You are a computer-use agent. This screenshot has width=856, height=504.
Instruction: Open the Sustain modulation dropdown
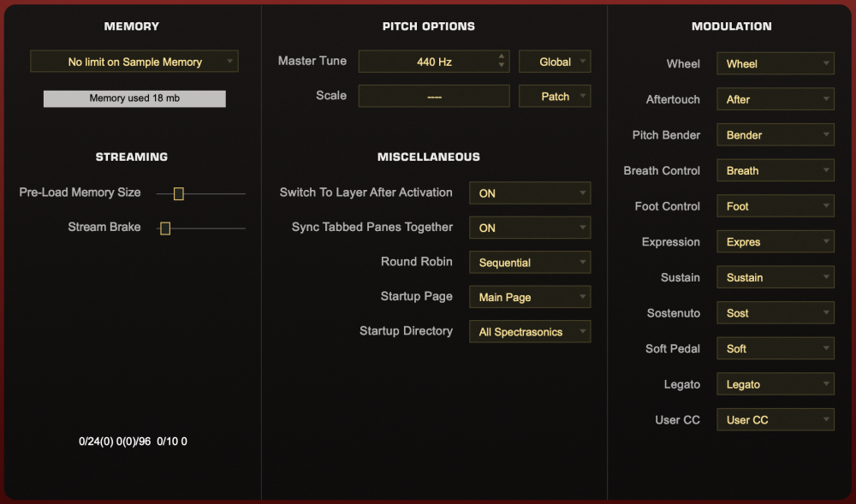pos(775,277)
